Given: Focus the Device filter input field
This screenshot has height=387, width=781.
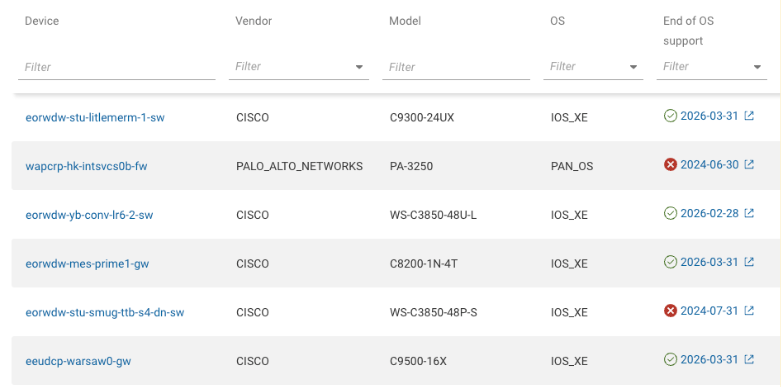Looking at the screenshot, I should point(117,67).
